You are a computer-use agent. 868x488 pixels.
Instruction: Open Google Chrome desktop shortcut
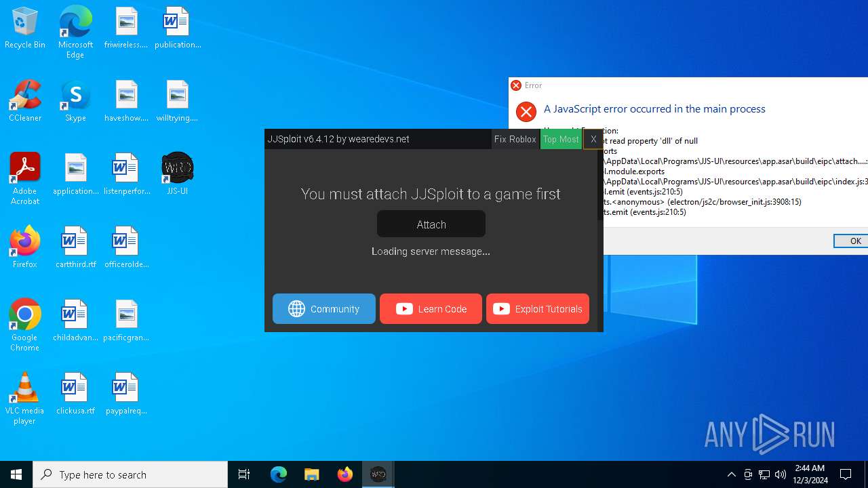point(24,325)
